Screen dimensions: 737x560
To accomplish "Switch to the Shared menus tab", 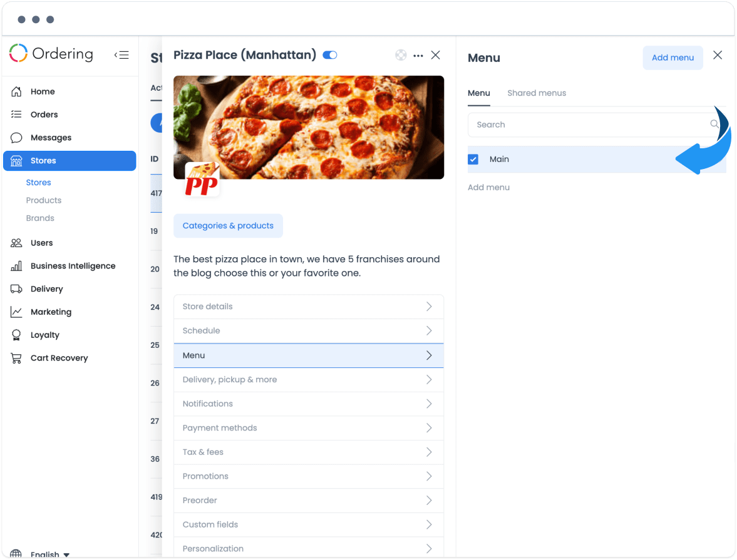I will (536, 93).
